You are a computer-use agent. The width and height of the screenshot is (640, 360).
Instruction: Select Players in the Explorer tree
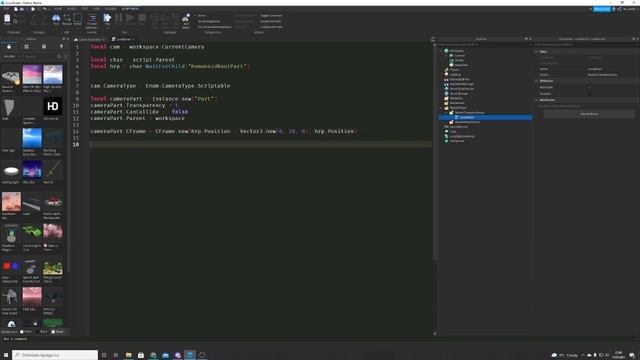point(454,70)
